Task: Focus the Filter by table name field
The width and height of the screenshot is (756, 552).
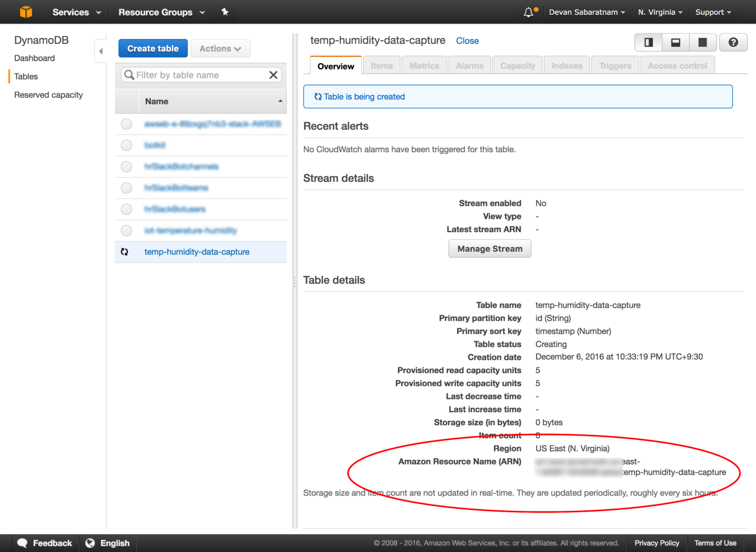Action: point(201,75)
